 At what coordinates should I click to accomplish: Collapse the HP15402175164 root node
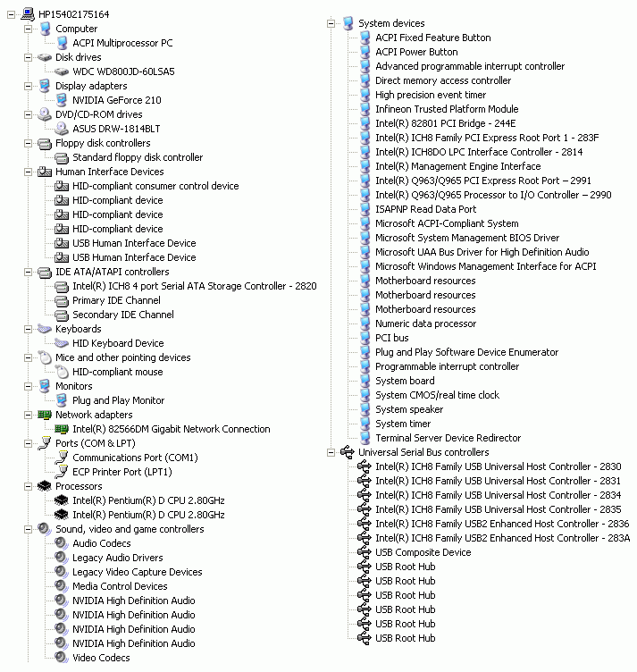tap(11, 14)
